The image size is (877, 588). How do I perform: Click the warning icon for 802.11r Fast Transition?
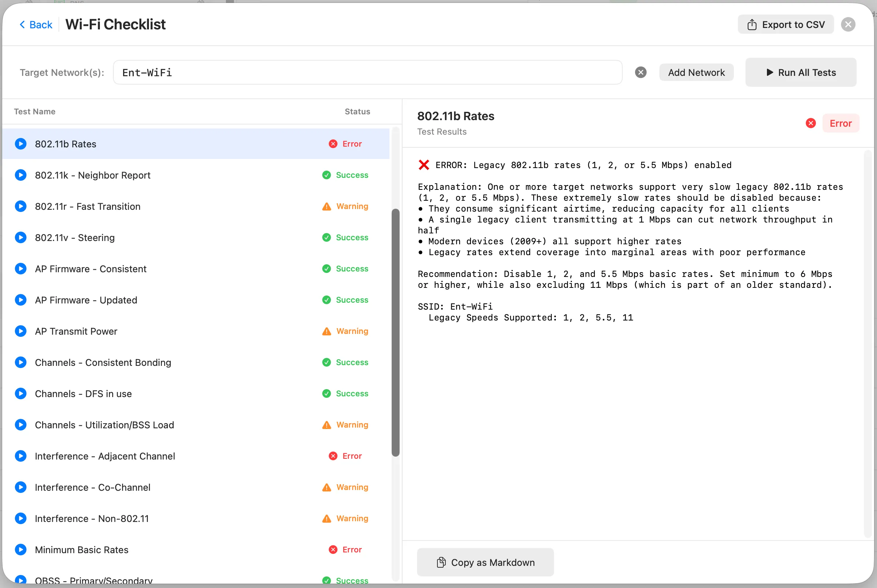point(326,206)
